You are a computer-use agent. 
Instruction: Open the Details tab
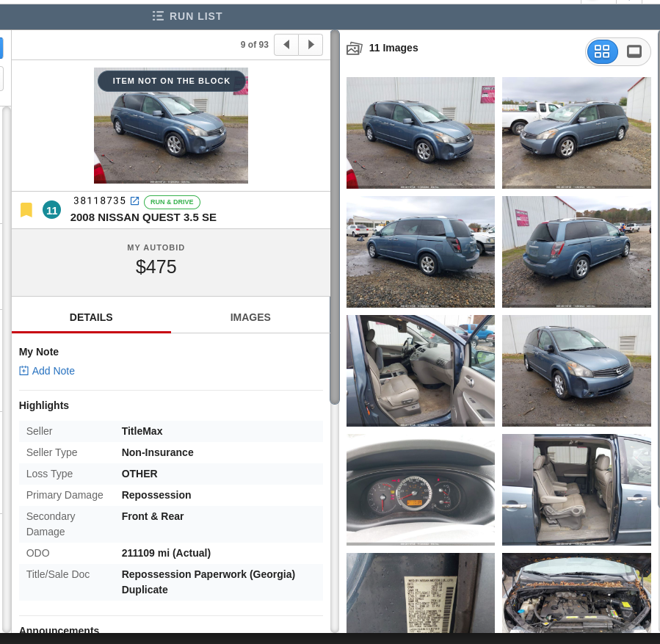[91, 317]
